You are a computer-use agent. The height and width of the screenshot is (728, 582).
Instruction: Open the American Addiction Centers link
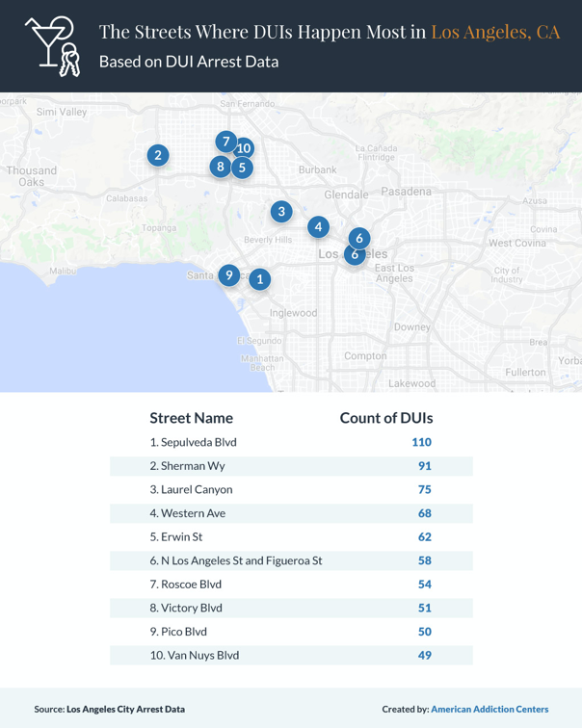489,709
